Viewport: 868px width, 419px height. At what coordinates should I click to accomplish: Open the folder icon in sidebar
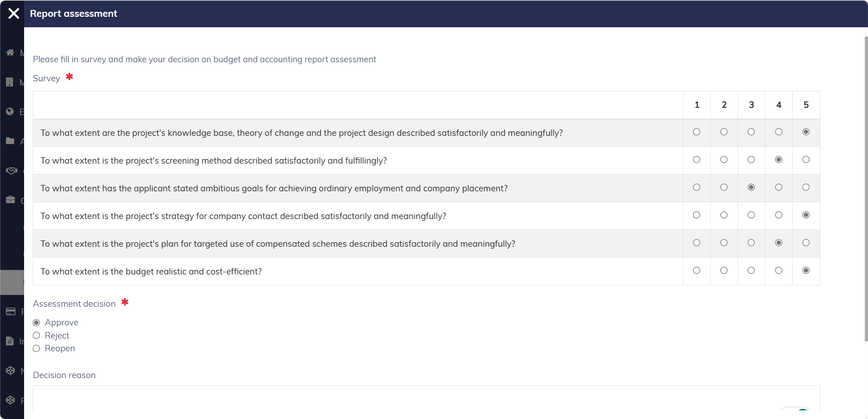click(10, 141)
